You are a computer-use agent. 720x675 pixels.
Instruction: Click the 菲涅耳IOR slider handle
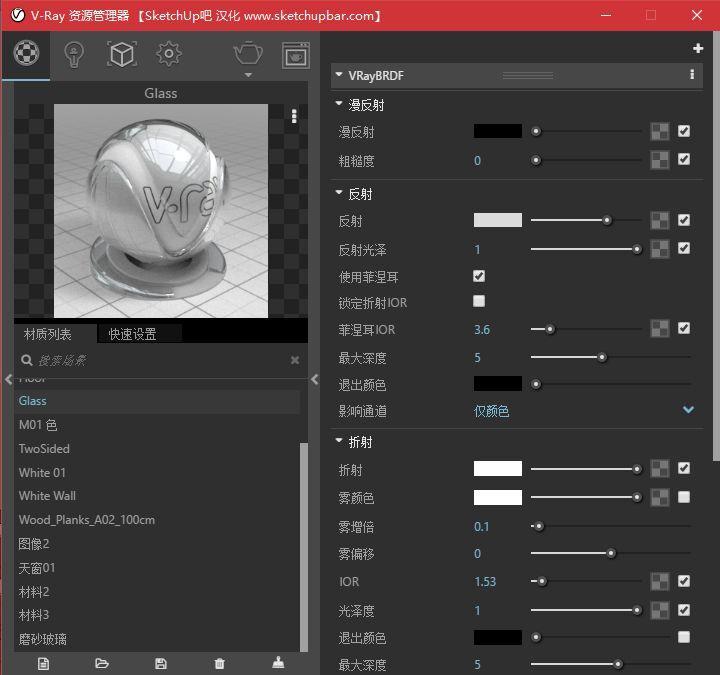(550, 329)
